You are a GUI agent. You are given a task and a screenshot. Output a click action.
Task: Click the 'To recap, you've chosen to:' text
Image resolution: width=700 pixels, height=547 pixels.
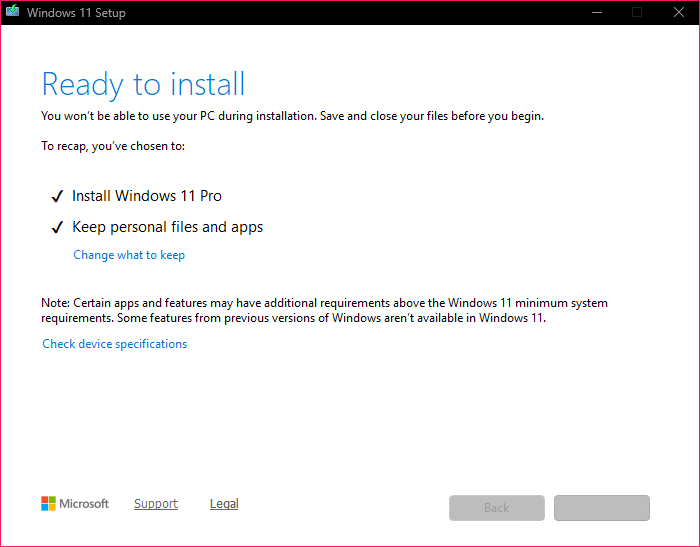point(113,146)
